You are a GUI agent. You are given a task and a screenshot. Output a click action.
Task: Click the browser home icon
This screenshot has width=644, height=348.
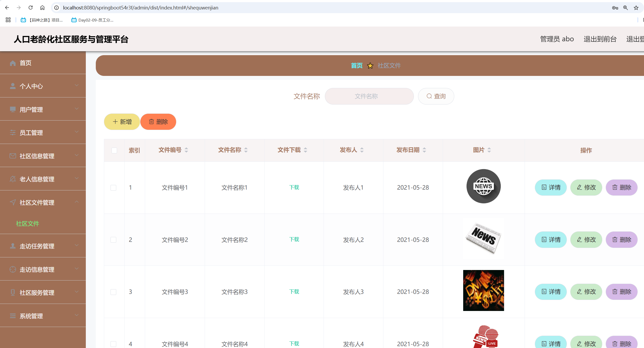[42, 8]
